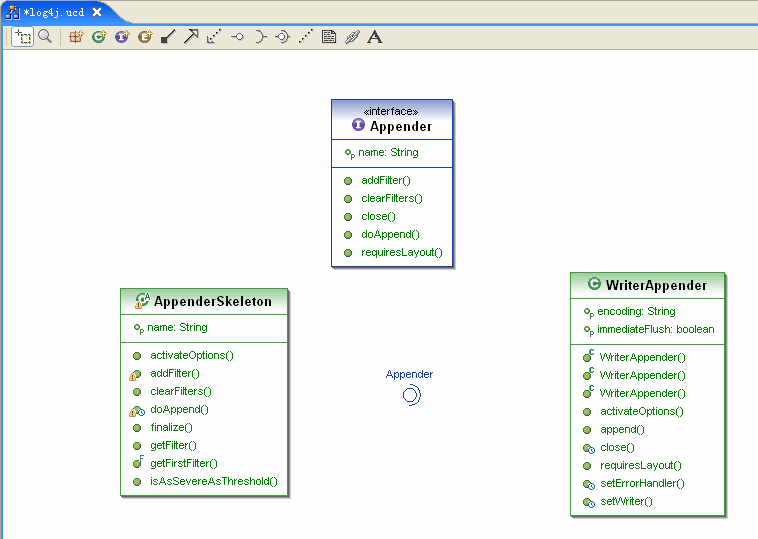This screenshot has height=539, width=758.
Task: Select immediateFlush: boolean property
Action: pyautogui.click(x=656, y=329)
